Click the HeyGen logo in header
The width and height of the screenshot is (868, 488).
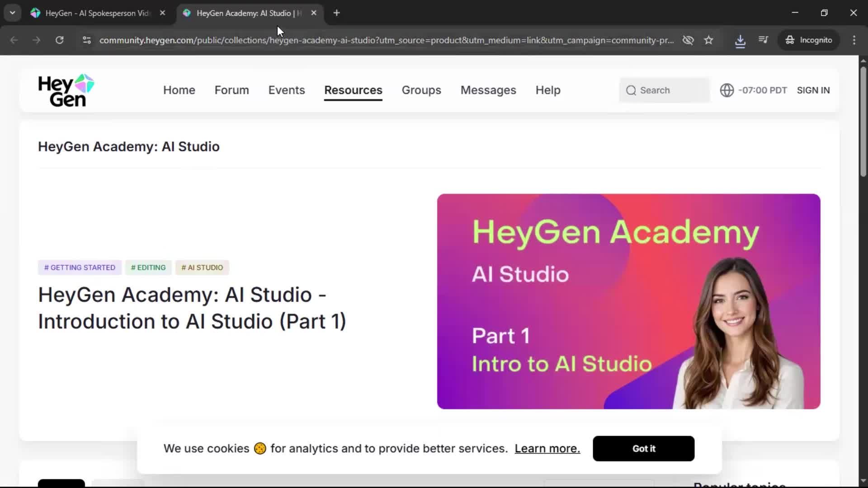[x=66, y=90]
